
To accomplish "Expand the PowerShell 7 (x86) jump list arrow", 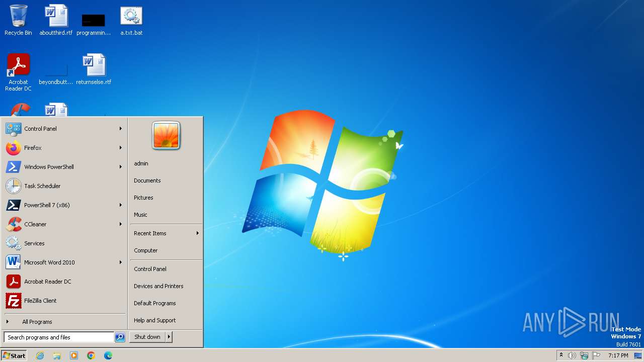I will [121, 205].
